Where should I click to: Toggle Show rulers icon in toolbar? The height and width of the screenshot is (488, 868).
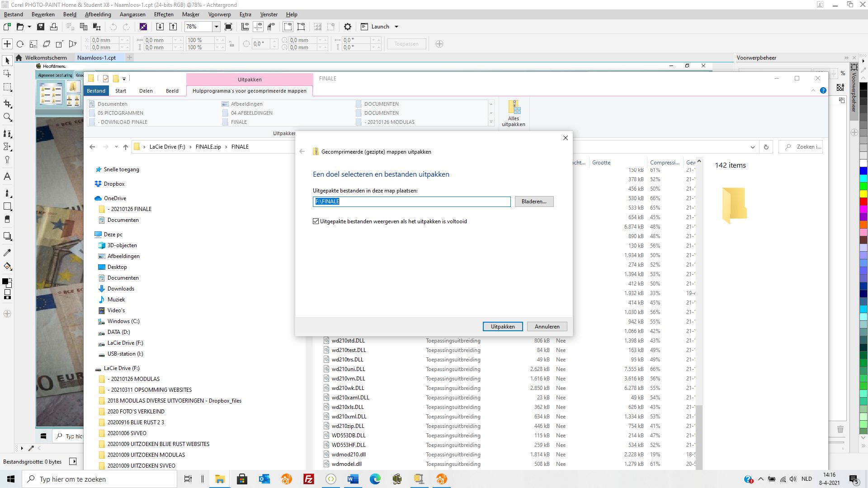(x=245, y=27)
